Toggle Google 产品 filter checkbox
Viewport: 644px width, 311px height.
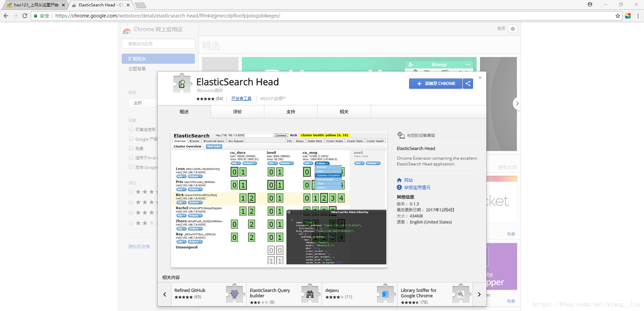click(131, 139)
